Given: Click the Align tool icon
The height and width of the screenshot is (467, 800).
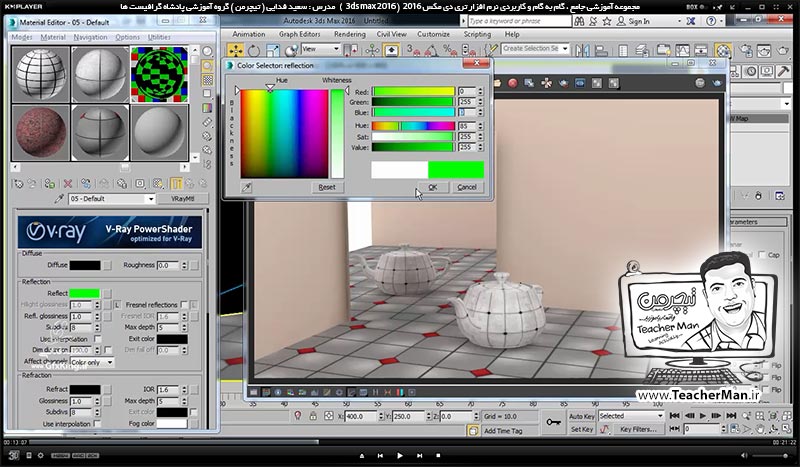Looking at the screenshot, I should (601, 50).
